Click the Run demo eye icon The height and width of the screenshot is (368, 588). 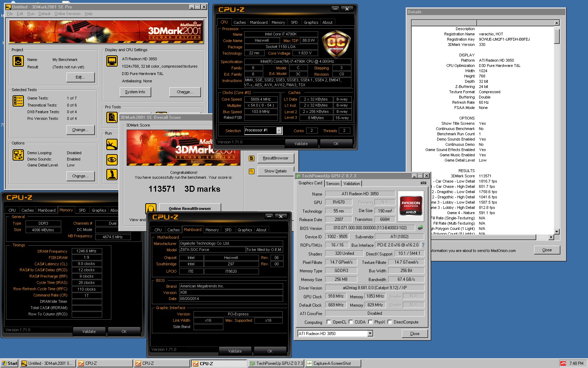(x=112, y=160)
